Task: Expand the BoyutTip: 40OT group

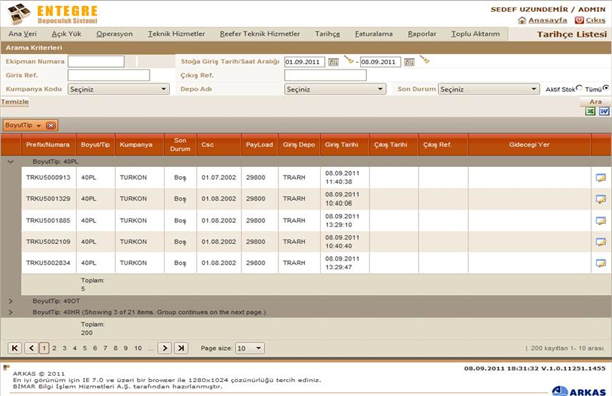Action: 11,301
